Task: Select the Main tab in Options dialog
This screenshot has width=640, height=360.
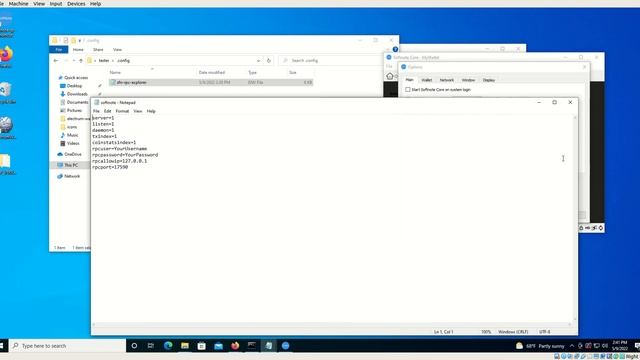Action: 409,80
